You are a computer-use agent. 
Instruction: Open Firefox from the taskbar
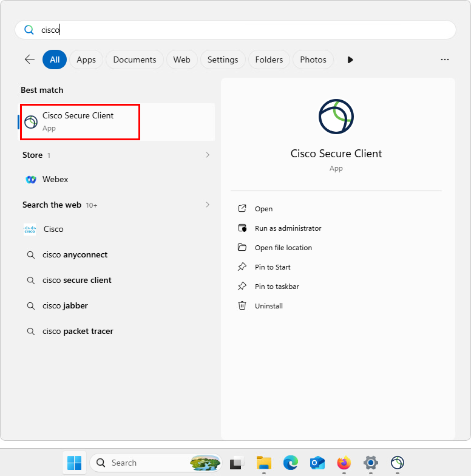pos(344,463)
